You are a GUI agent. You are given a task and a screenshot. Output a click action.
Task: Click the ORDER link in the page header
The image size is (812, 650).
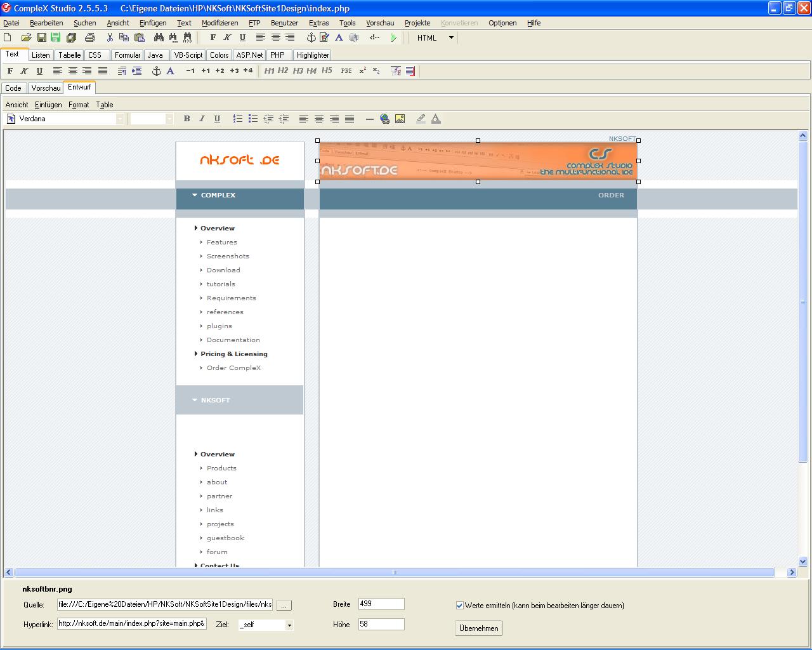611,196
